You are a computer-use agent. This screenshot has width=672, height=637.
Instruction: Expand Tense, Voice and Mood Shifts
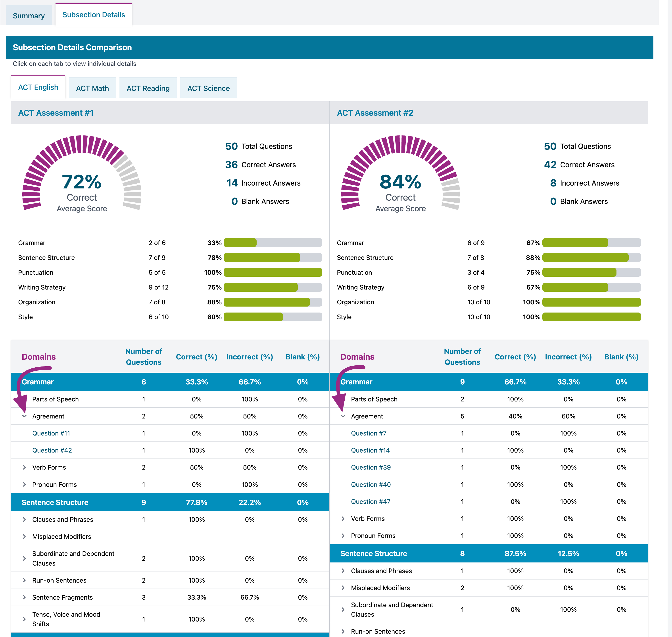pos(24,619)
